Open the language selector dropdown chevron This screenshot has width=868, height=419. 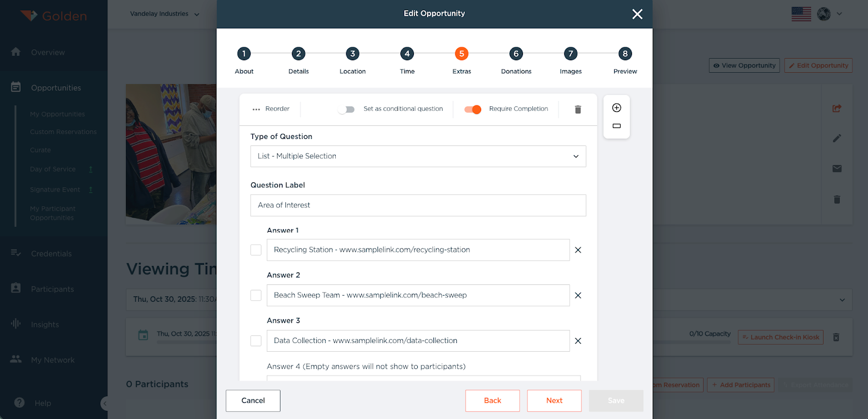point(839,14)
